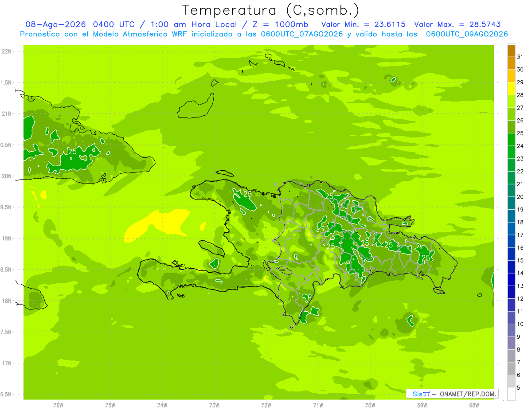
Task: Click the '75W' longitude label
Action: click(110, 405)
